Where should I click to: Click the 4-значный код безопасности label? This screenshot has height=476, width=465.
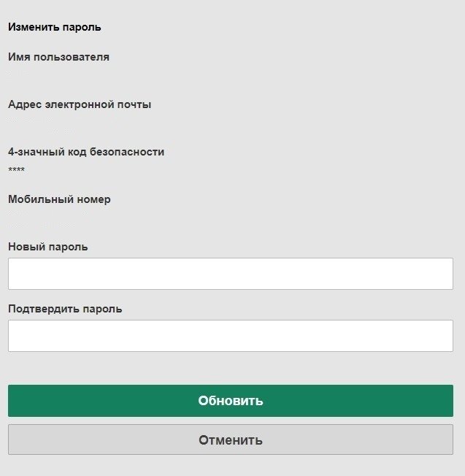click(86, 152)
